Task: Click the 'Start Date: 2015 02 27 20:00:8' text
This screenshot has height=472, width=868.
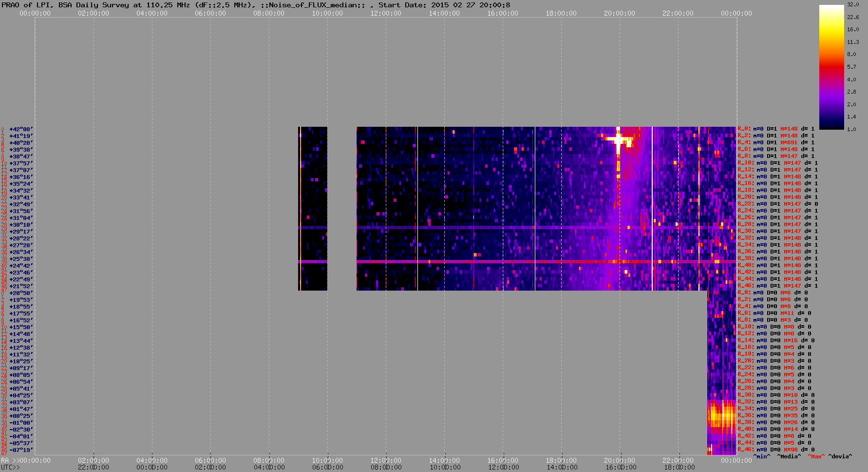Action: click(x=444, y=5)
